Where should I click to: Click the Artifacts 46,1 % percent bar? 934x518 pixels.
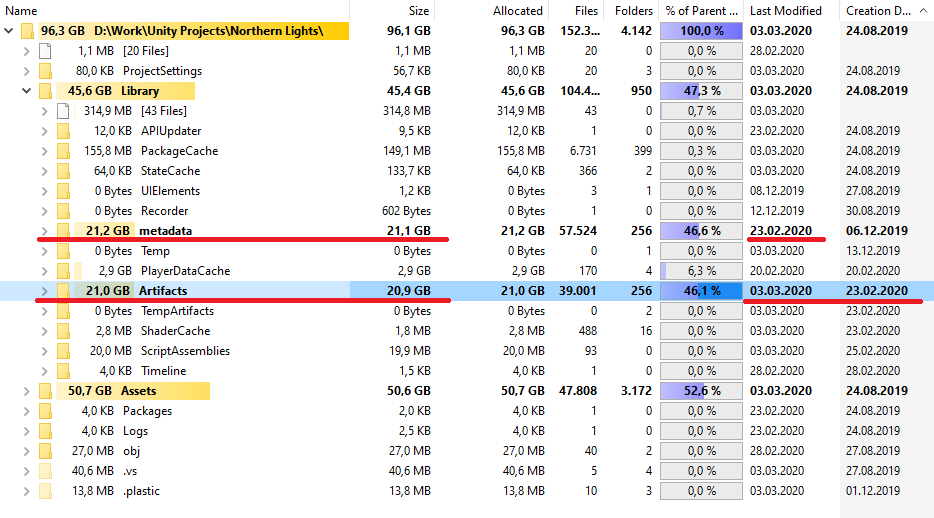point(701,291)
